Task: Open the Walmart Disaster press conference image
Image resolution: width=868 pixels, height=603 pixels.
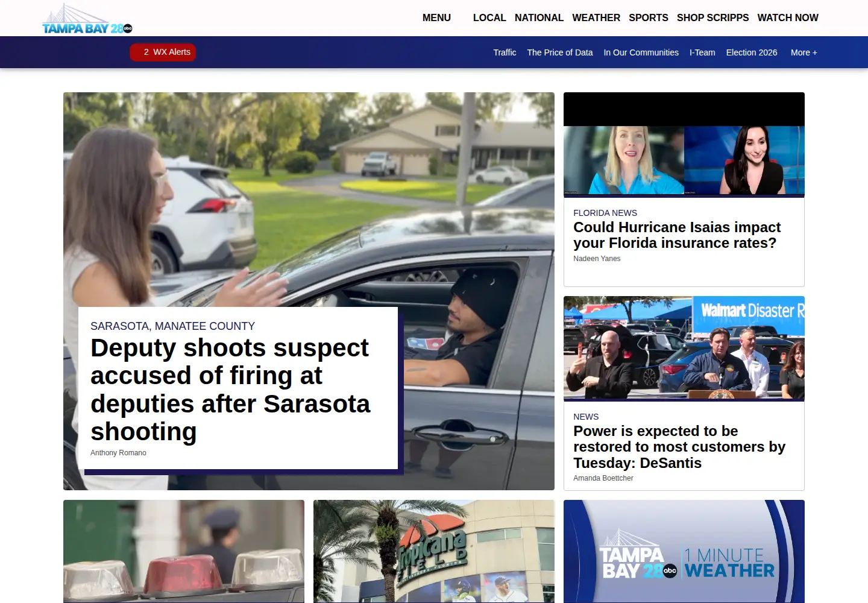Action: 684,348
